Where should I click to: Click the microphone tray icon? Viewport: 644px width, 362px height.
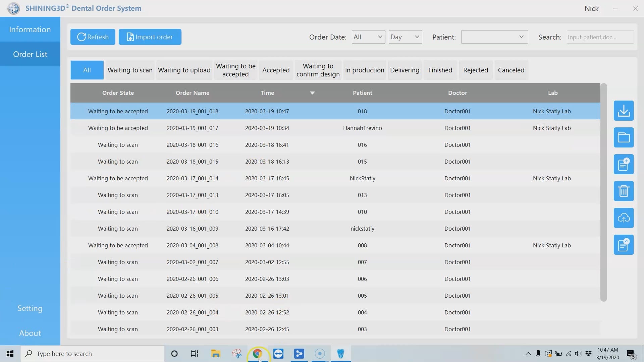538,354
